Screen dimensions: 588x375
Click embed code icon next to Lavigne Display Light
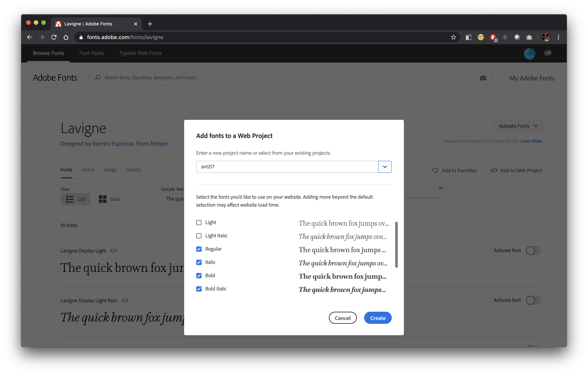pyautogui.click(x=113, y=251)
